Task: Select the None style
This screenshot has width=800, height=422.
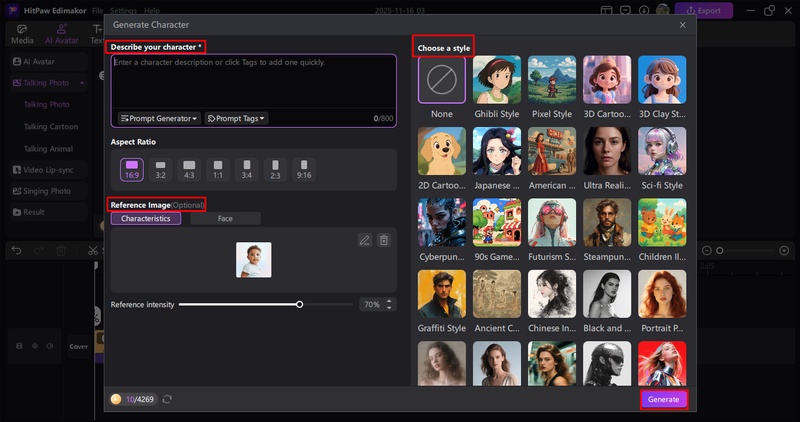Action: [x=442, y=80]
